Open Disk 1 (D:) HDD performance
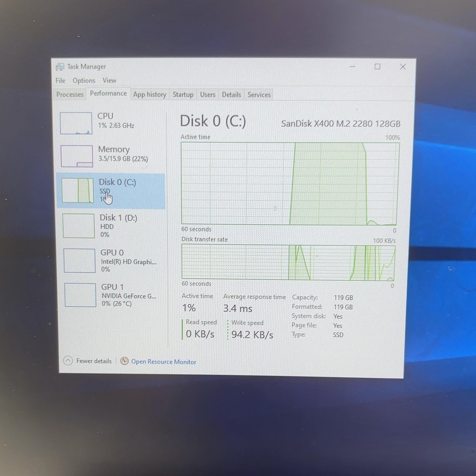The height and width of the screenshot is (476, 476). tap(112, 226)
